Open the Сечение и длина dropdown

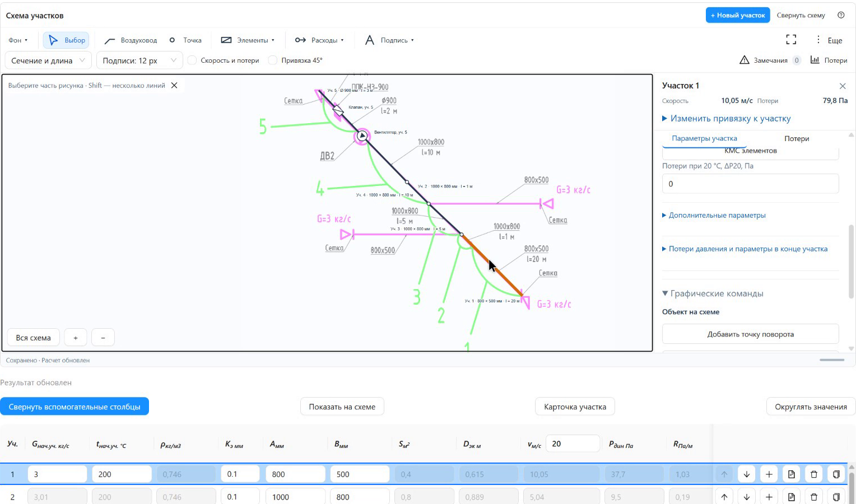(48, 60)
